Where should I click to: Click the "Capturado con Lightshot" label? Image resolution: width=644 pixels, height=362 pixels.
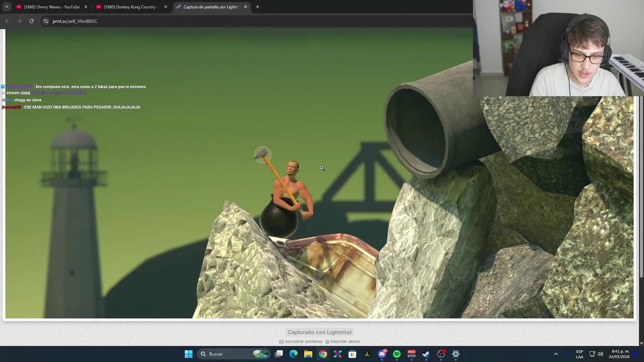point(319,332)
